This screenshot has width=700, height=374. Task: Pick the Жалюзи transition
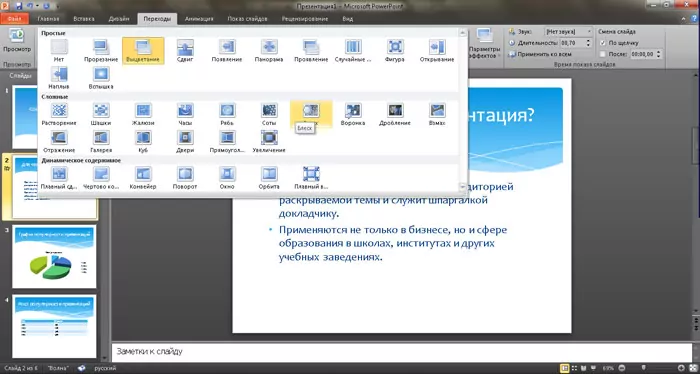143,114
